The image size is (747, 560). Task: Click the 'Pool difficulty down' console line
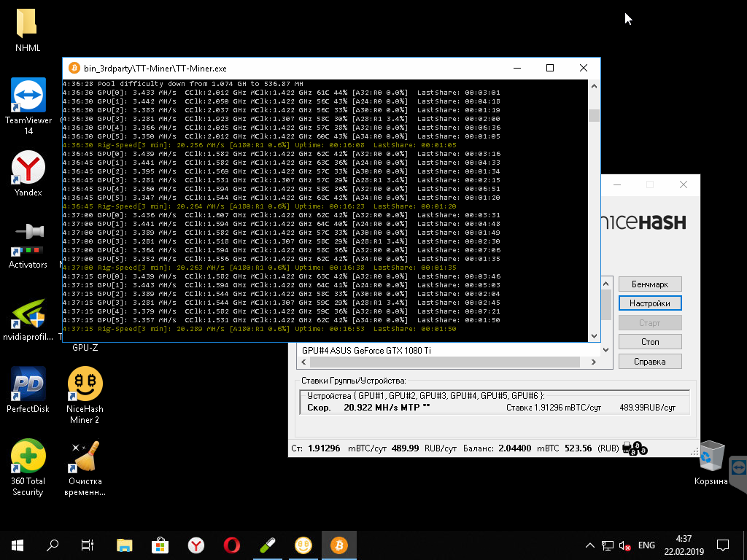(183, 83)
